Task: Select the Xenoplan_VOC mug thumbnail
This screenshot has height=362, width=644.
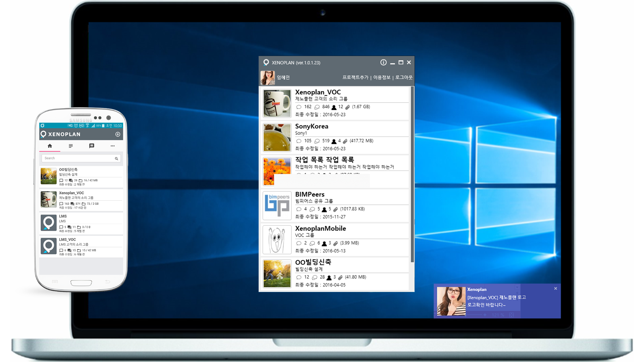Action: tap(277, 103)
